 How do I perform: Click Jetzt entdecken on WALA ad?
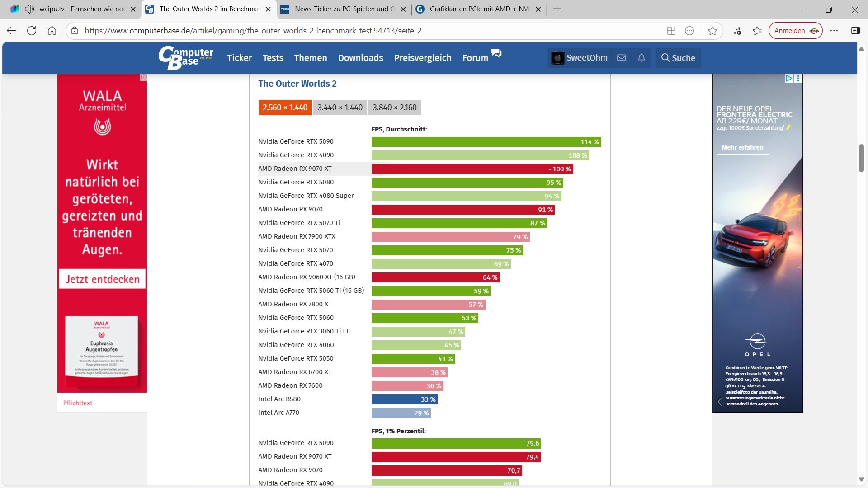pos(102,279)
